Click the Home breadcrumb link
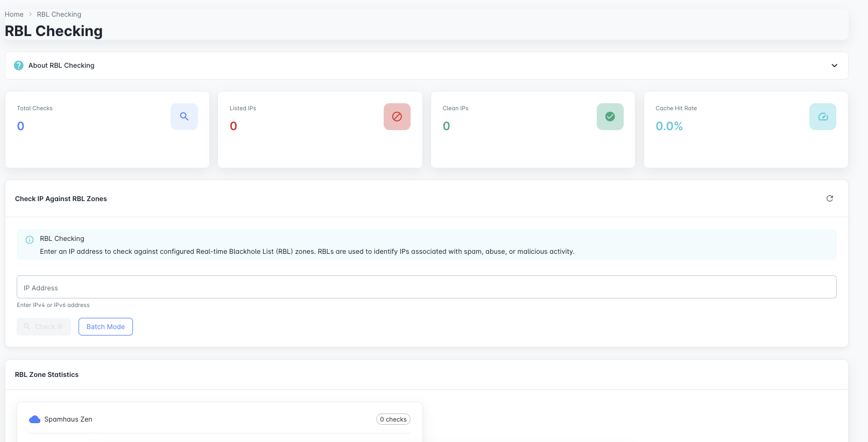The height and width of the screenshot is (442, 868). [14, 15]
